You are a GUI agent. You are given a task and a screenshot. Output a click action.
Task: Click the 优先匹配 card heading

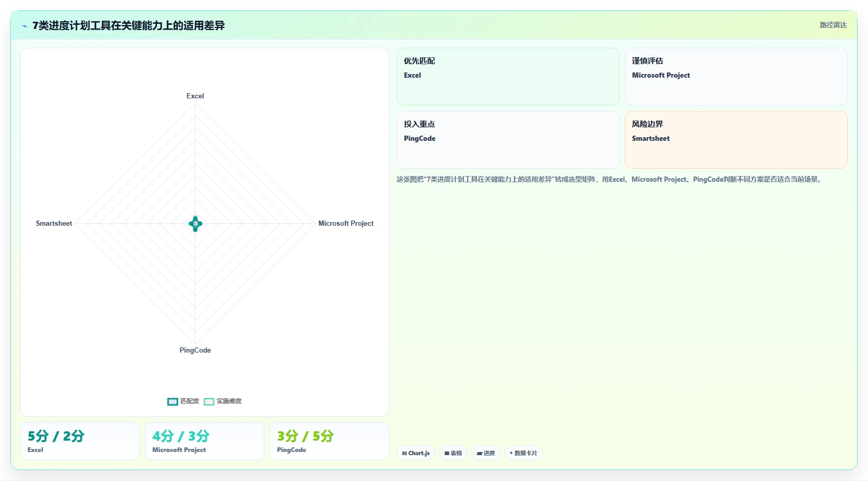click(x=419, y=61)
